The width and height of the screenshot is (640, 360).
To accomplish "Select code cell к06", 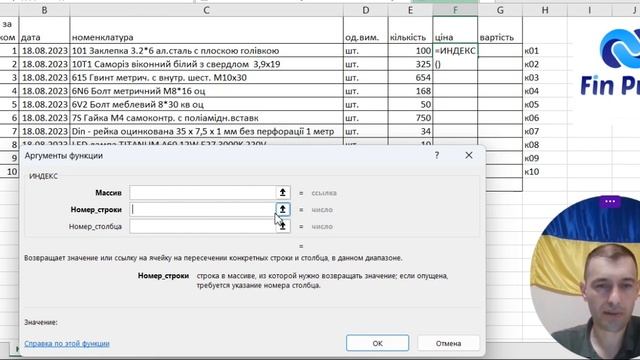I will [545, 118].
